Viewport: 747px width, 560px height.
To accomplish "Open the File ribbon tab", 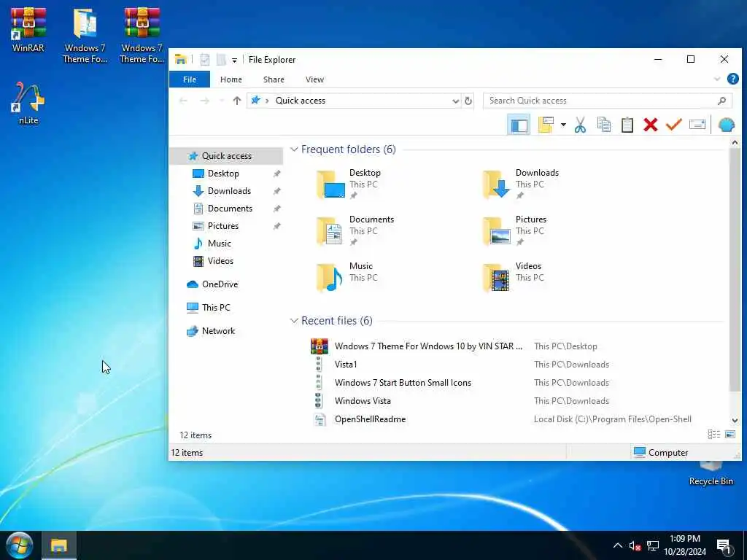I will (190, 79).
